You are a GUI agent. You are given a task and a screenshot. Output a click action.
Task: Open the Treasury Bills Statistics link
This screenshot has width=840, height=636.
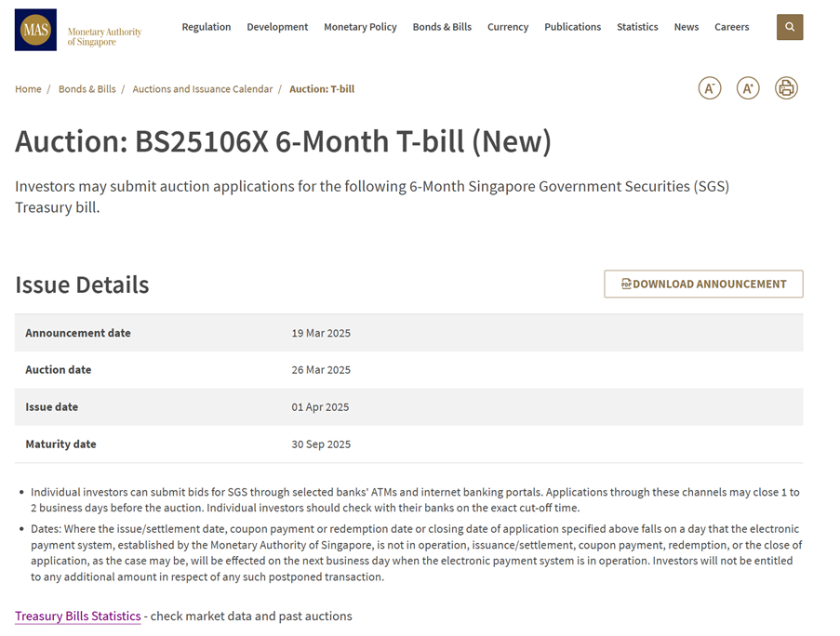tap(78, 616)
